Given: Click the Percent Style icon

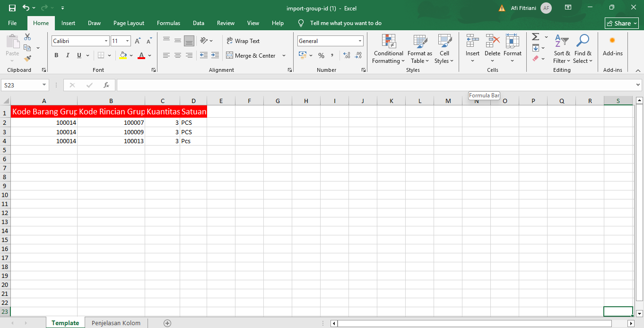Looking at the screenshot, I should pos(321,56).
